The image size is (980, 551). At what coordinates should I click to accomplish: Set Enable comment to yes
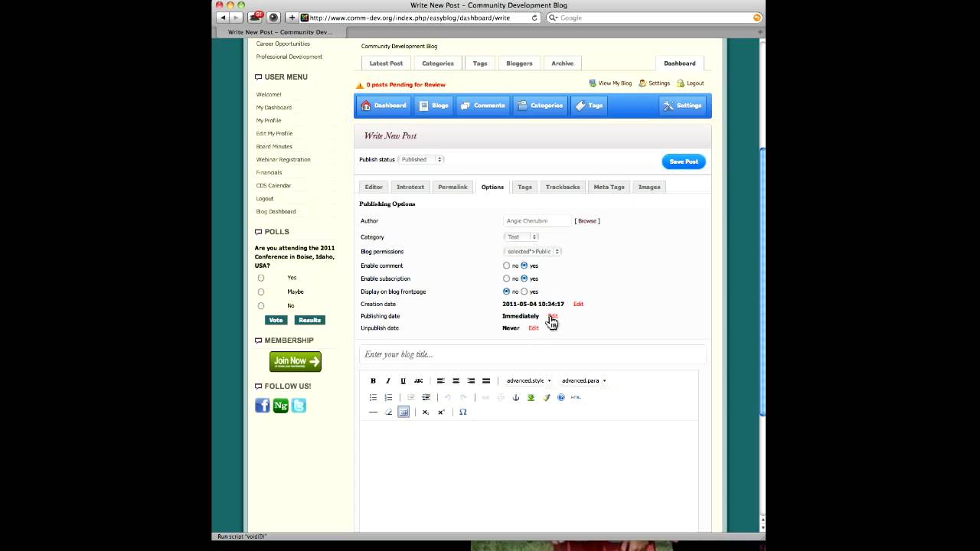point(524,266)
